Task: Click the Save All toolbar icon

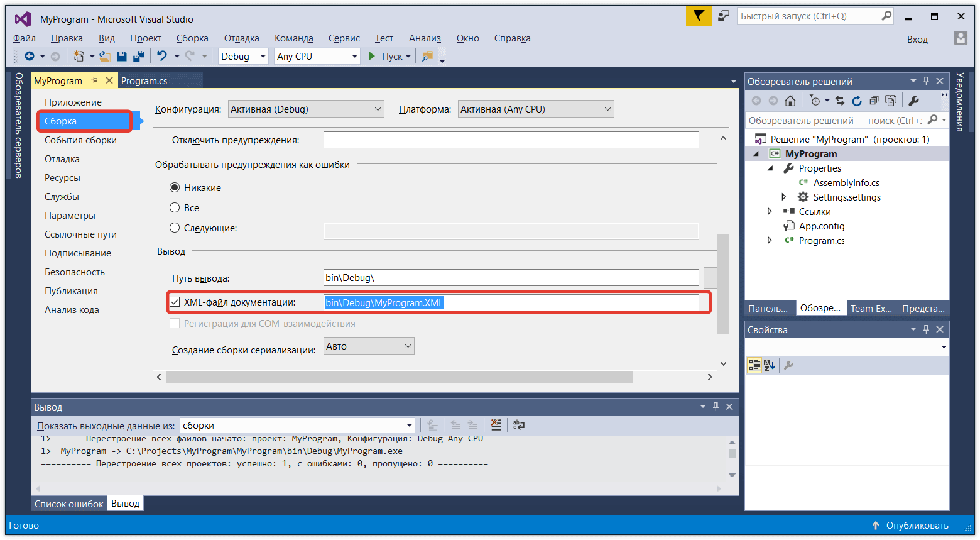Action: [x=139, y=57]
